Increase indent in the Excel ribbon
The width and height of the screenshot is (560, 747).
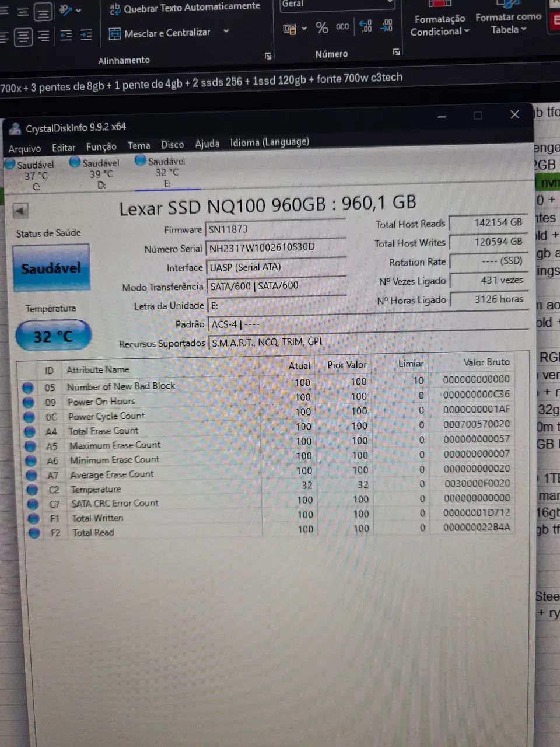click(86, 36)
